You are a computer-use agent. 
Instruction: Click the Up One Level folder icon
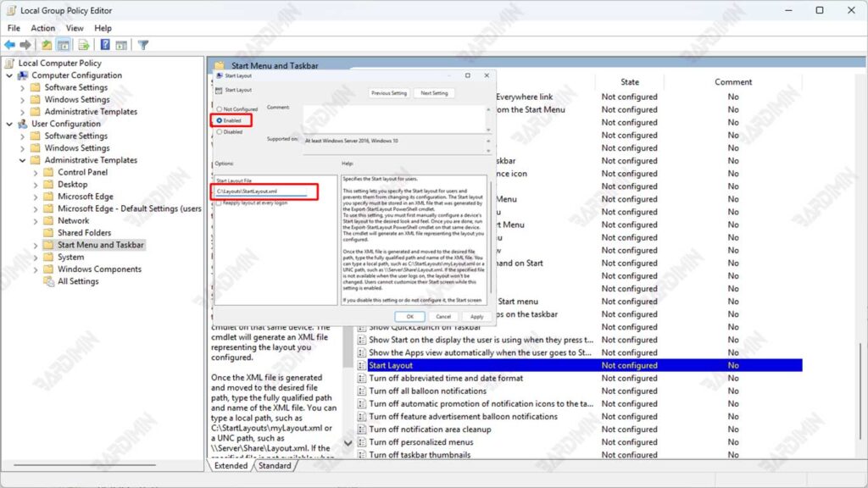click(47, 45)
